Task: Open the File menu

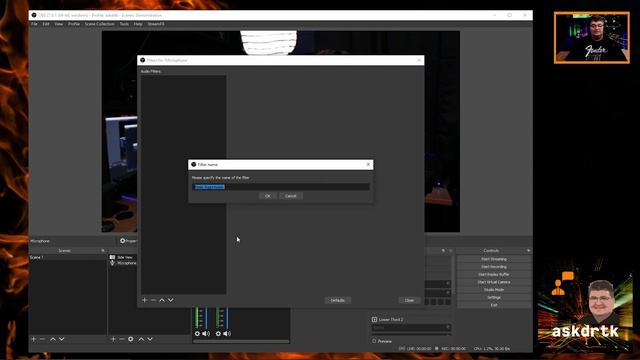Action: pos(34,24)
